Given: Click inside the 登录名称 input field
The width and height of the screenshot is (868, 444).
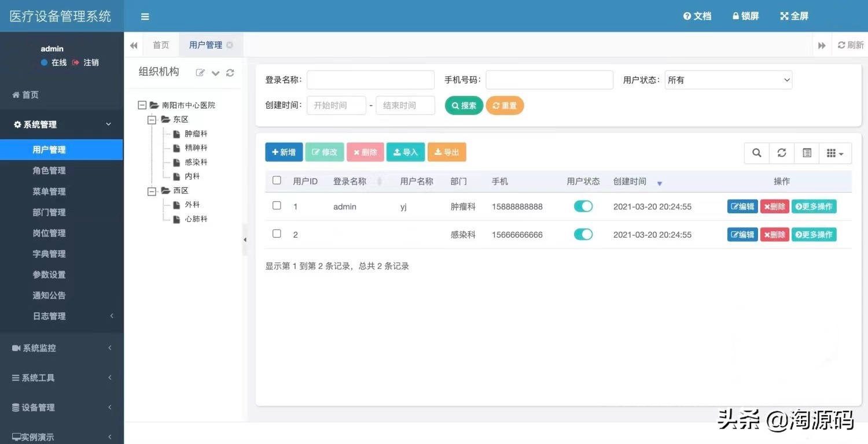Looking at the screenshot, I should point(370,80).
